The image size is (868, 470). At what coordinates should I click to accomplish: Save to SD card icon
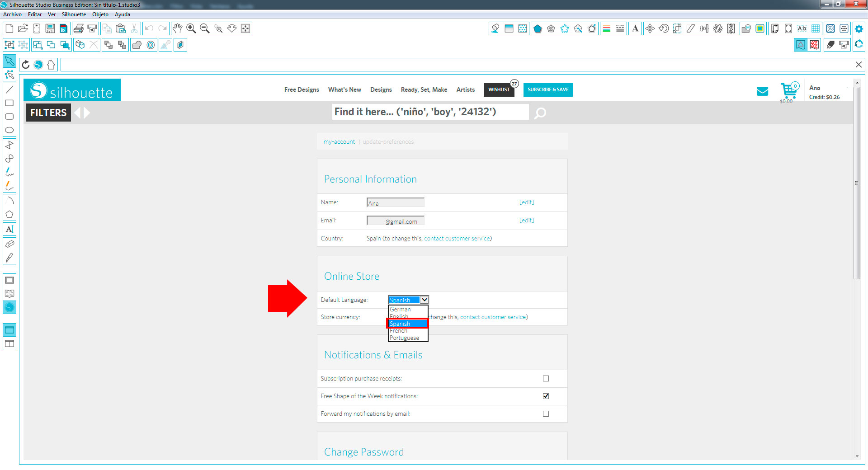point(64,28)
